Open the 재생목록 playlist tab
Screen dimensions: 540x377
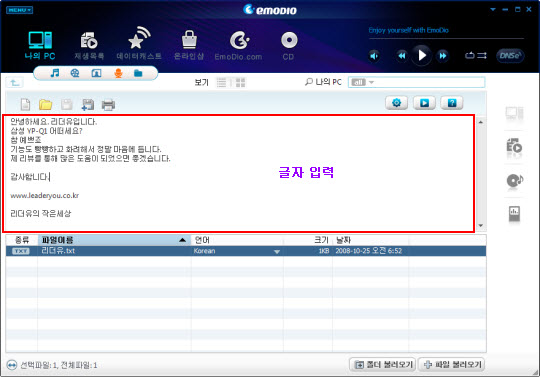coord(89,46)
